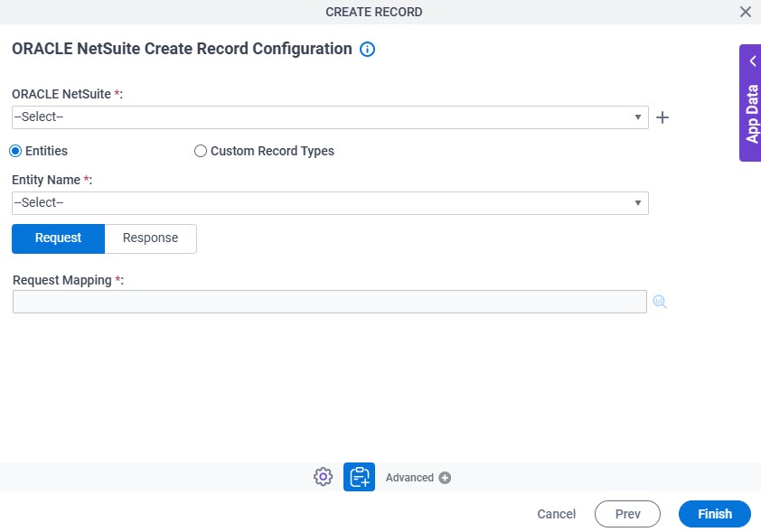Click the Request Mapping input field
This screenshot has width=761, height=532.
pyautogui.click(x=330, y=302)
